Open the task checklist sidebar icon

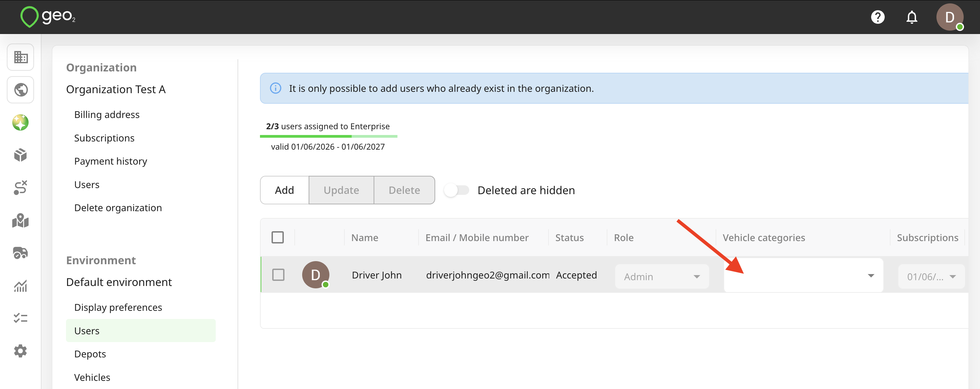(x=20, y=318)
